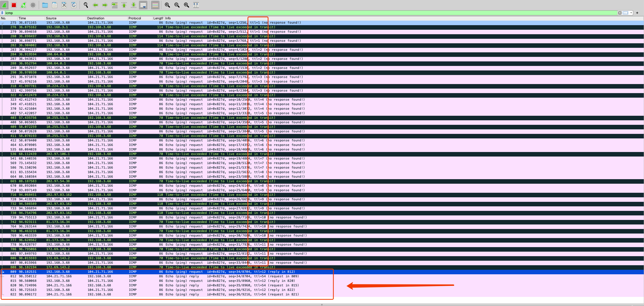Select packet 464 request seq=17/4352
This screenshot has width=644, height=306.
pyautogui.click(x=322, y=145)
